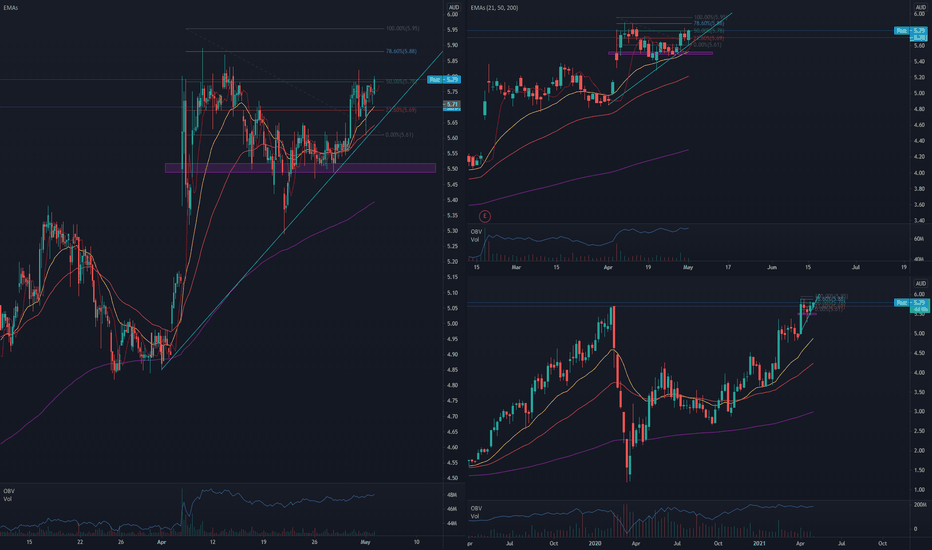Select the OBV indicator label on left chart

tap(9, 491)
